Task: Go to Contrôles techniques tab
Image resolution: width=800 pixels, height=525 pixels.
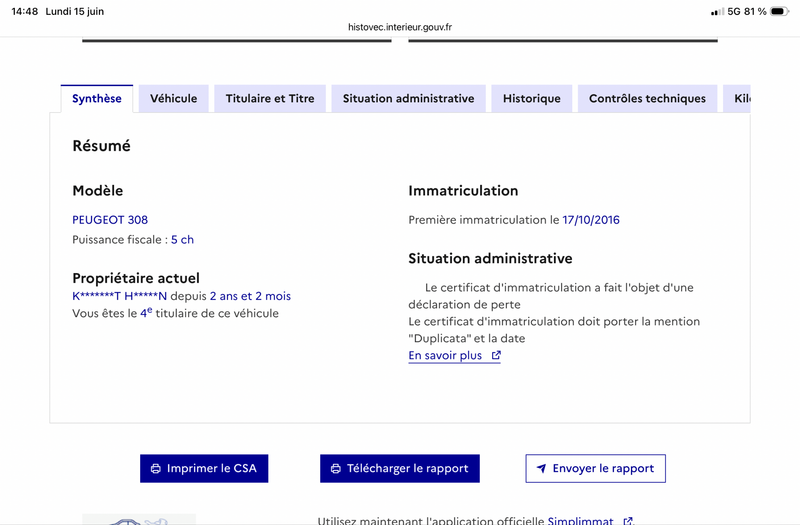Action: click(x=647, y=98)
